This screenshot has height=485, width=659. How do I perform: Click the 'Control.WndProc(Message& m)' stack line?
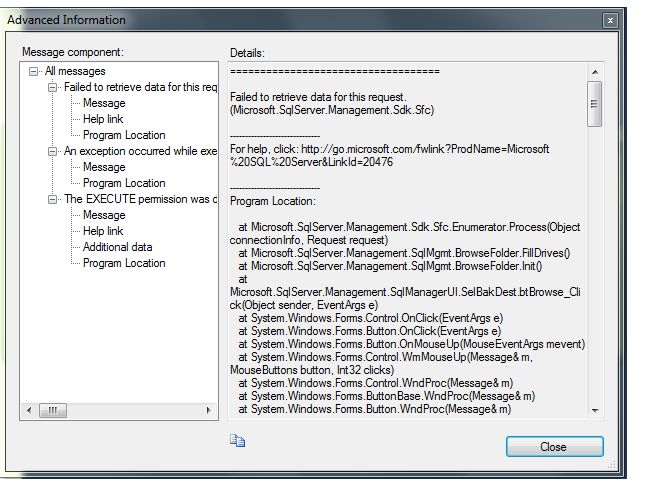tap(376, 383)
